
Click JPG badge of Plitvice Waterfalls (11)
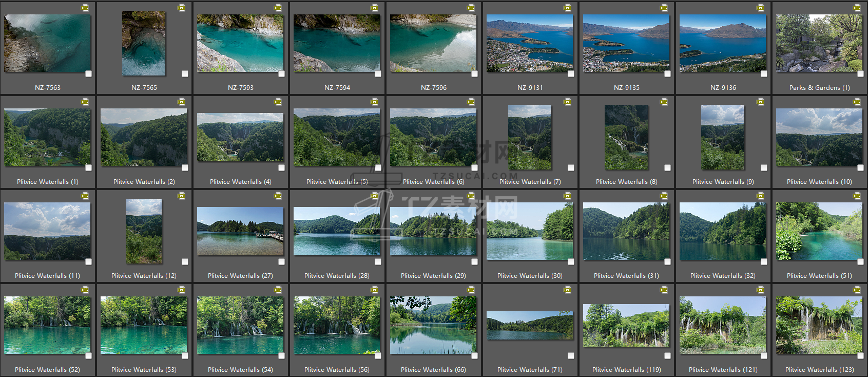pyautogui.click(x=85, y=196)
